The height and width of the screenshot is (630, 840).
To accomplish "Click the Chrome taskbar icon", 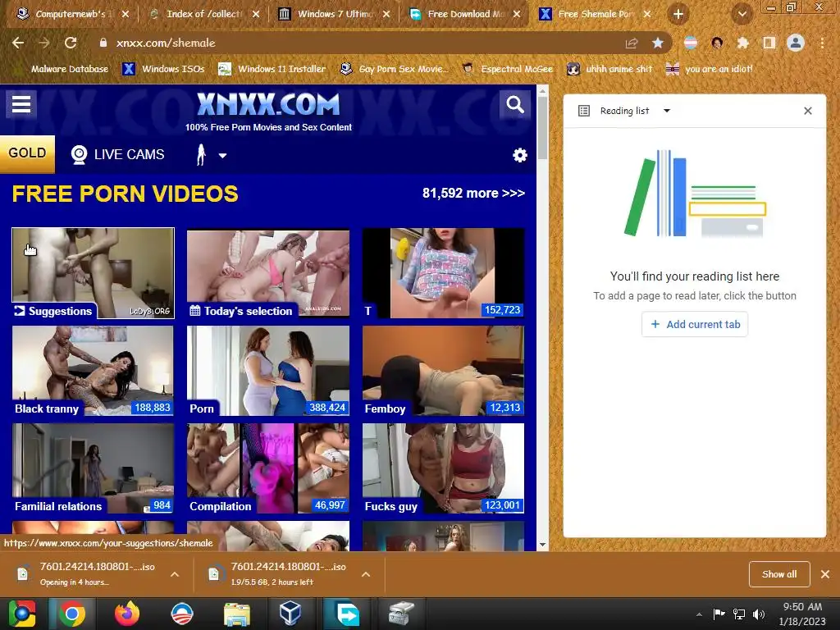I will point(72,614).
